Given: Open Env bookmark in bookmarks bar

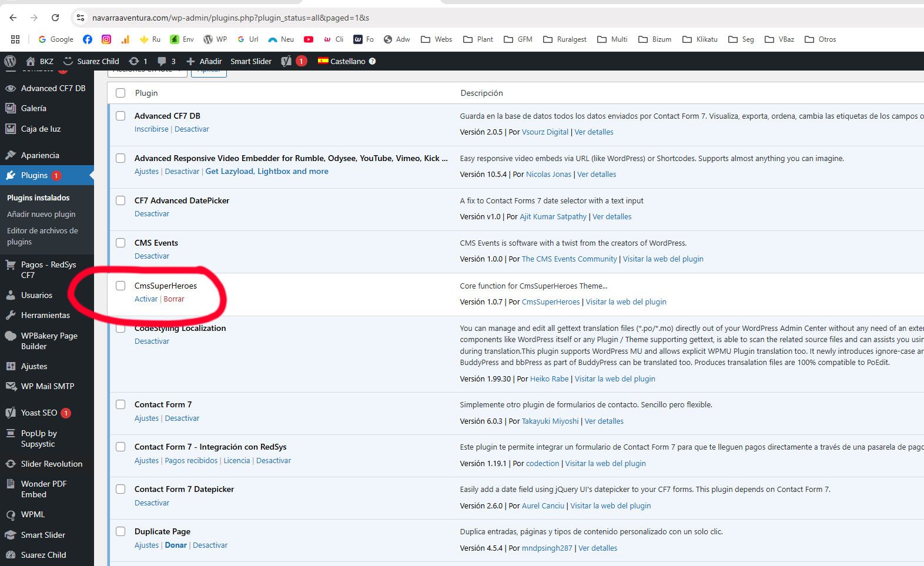Looking at the screenshot, I should 182,39.
